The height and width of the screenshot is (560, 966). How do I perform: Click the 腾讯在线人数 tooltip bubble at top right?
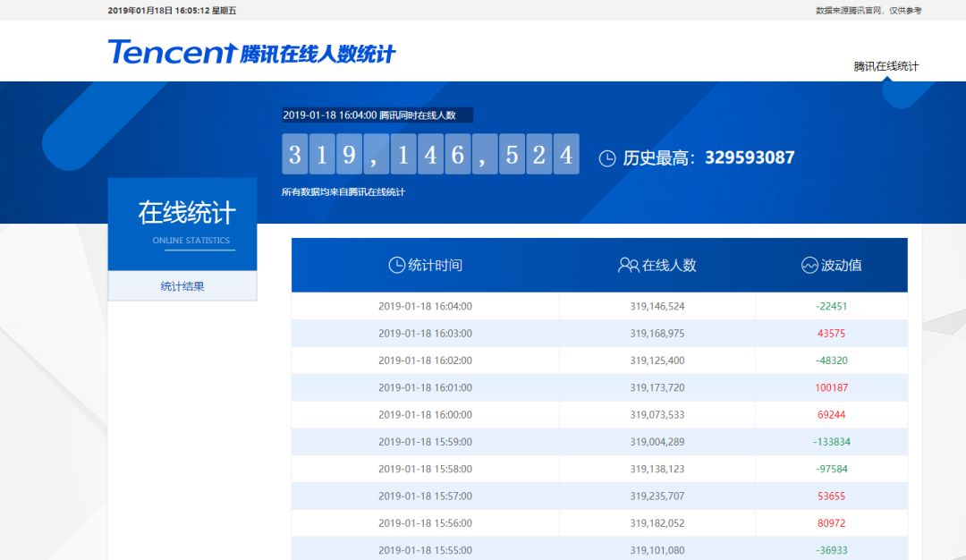click(x=887, y=65)
